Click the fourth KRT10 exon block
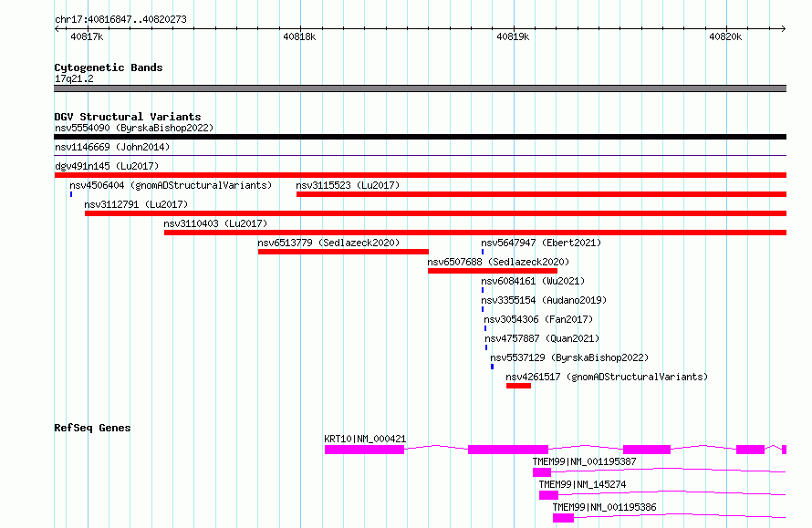 [x=750, y=450]
